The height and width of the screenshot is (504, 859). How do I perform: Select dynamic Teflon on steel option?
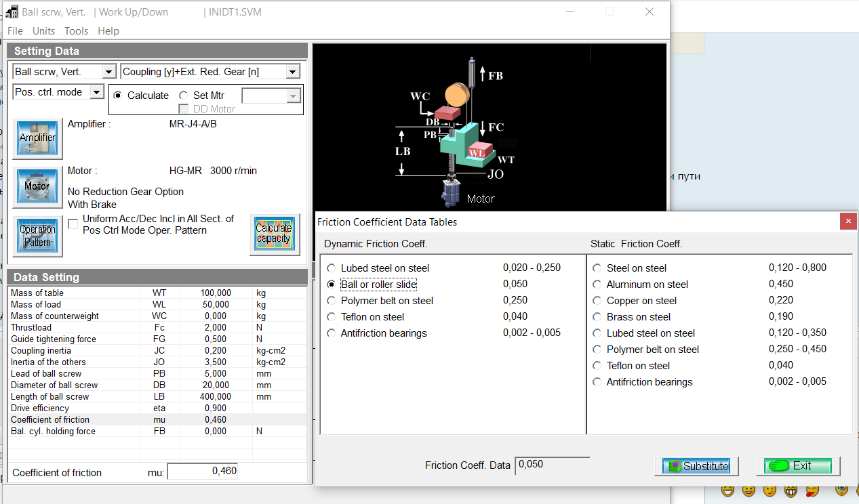pyautogui.click(x=331, y=317)
